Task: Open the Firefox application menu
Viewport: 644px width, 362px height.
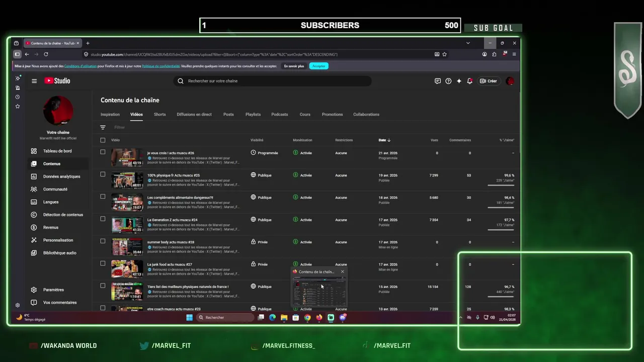Action: (x=514, y=54)
